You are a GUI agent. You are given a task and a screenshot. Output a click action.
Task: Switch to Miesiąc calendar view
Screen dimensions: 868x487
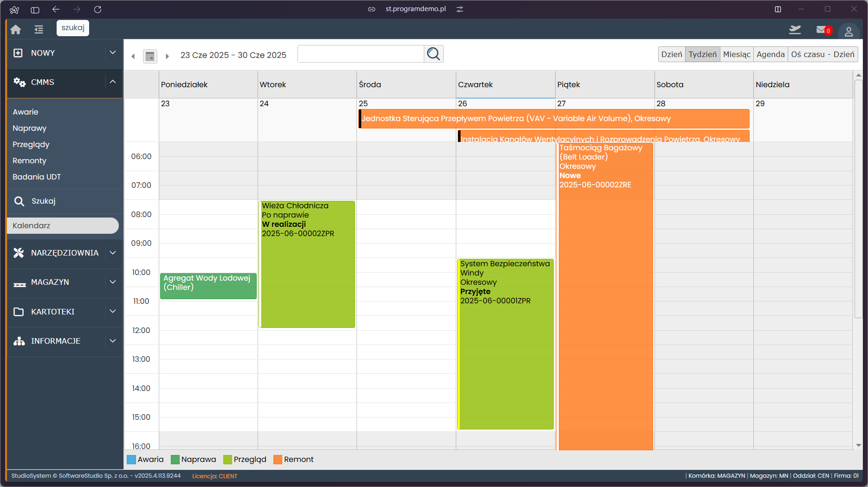(x=737, y=54)
